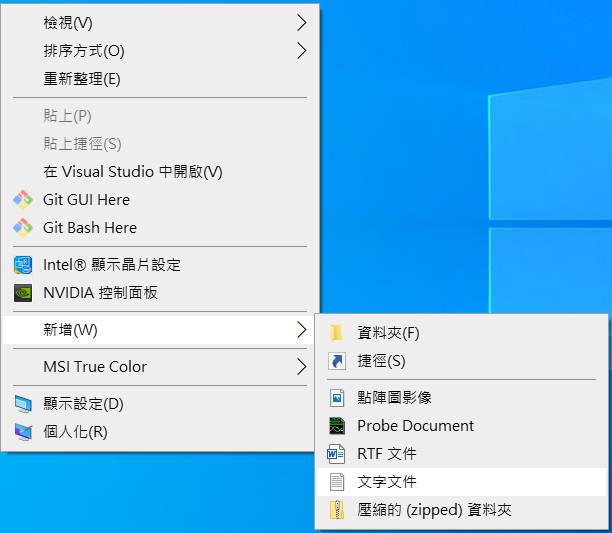Click the Probe Document icon

[337, 426]
